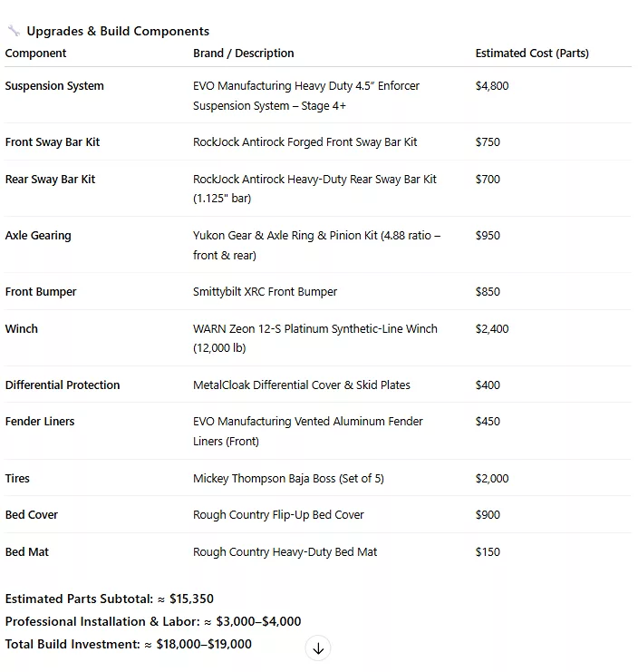638x672 pixels.
Task: Select the Suspension System row label
Action: (x=54, y=86)
